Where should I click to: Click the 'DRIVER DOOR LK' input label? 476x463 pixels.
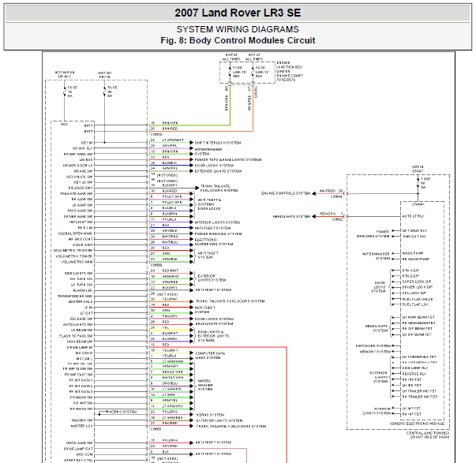(77, 166)
